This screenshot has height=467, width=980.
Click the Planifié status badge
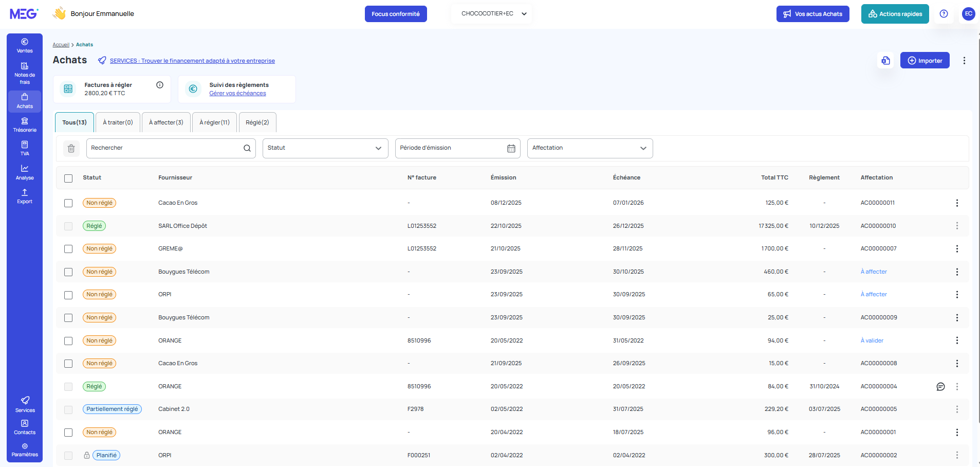[x=106, y=455]
